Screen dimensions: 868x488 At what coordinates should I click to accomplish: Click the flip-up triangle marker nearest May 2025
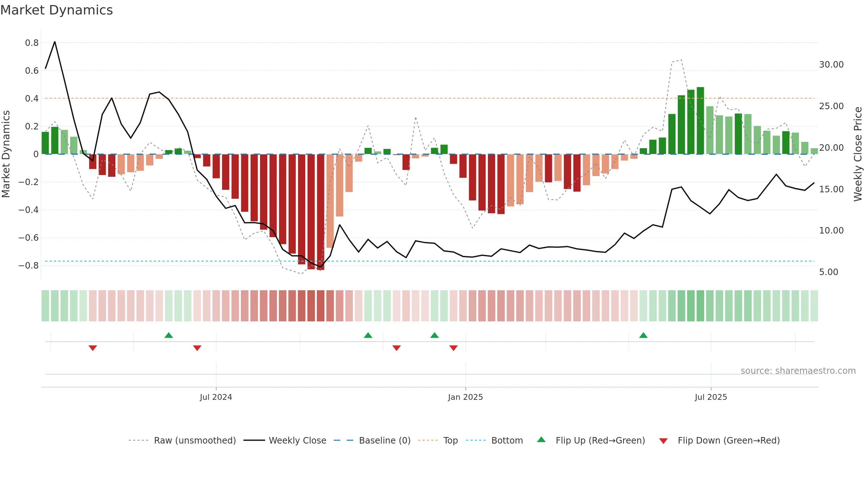coord(643,335)
